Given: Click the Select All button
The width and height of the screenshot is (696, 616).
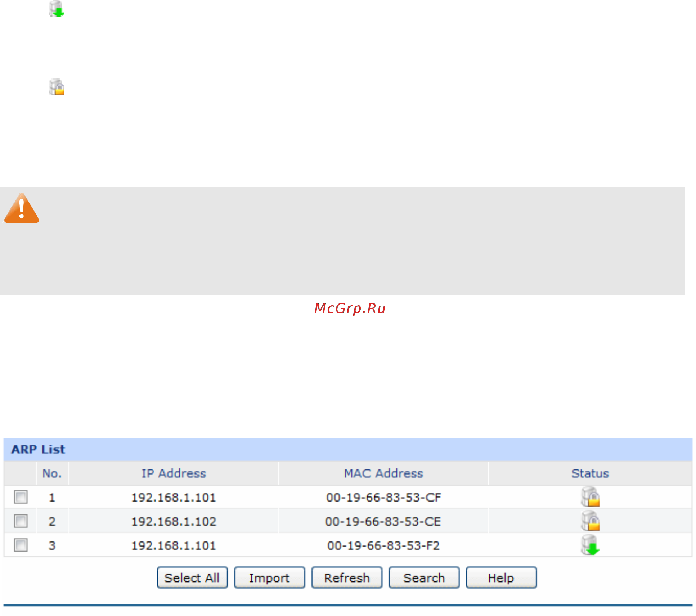Looking at the screenshot, I should (x=192, y=577).
